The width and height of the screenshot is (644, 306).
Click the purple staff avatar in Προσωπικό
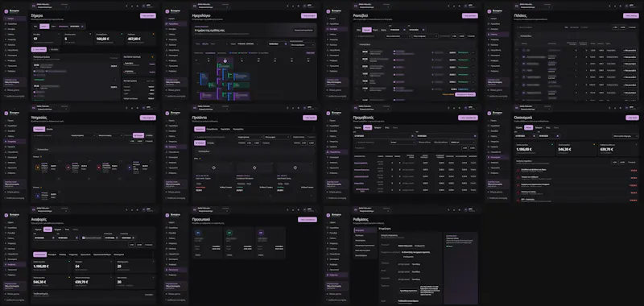[x=260, y=233]
